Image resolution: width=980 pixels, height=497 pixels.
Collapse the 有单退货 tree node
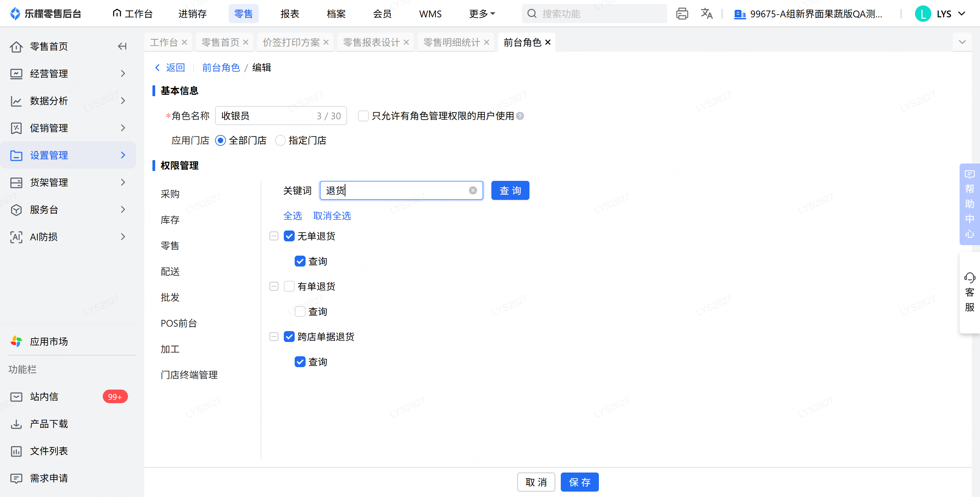coord(274,287)
